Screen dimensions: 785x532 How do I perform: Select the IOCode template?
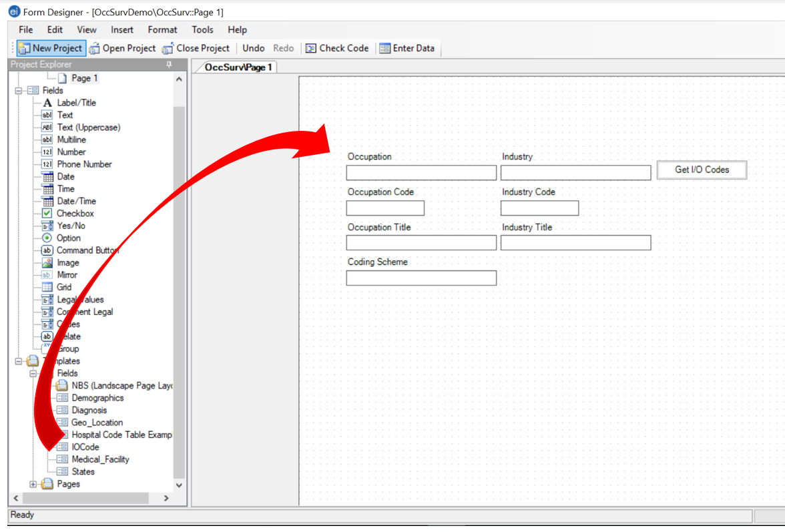point(85,447)
